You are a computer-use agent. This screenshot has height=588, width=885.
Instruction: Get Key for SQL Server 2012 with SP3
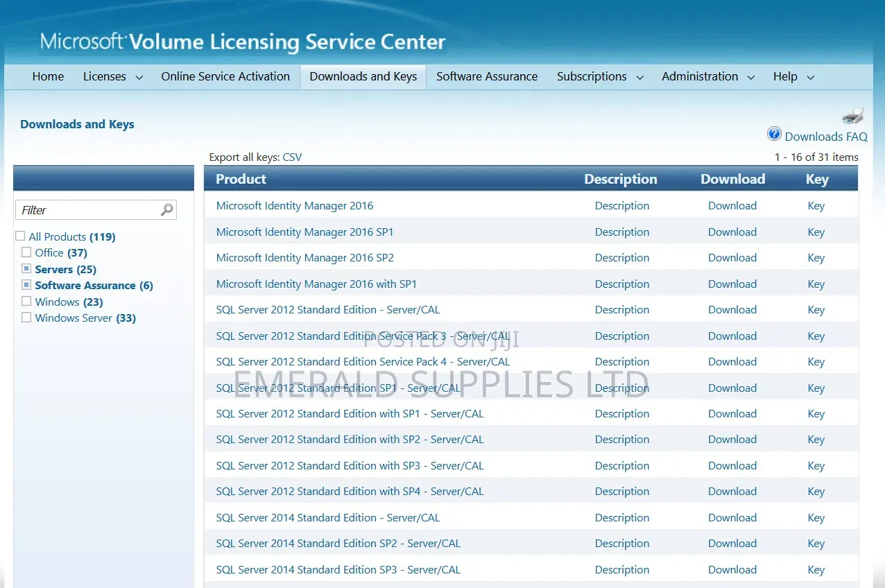point(816,465)
